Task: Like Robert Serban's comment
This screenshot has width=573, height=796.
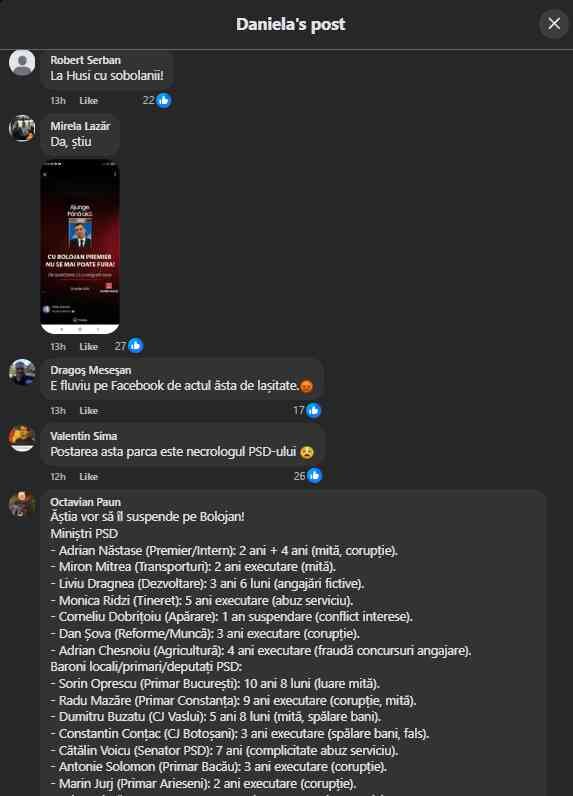Action: point(88,101)
